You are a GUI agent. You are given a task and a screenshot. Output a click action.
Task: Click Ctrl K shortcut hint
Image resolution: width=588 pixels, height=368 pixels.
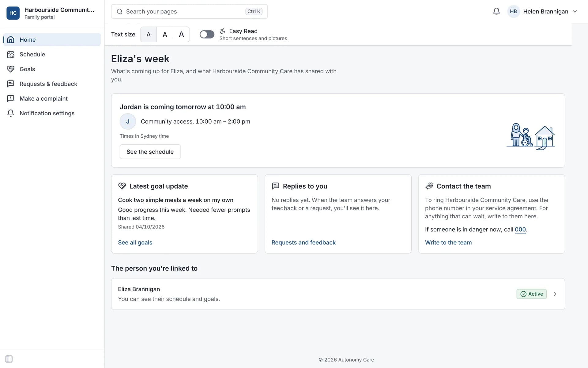point(254,11)
